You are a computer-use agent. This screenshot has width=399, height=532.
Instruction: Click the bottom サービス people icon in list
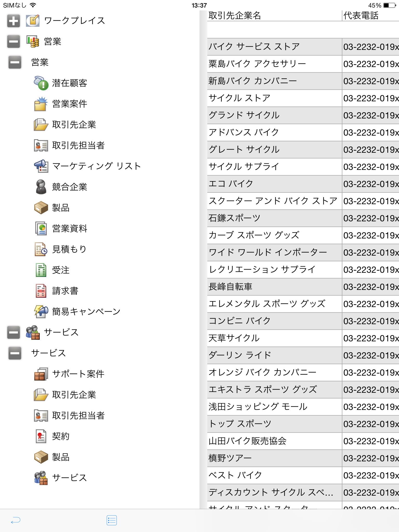(x=41, y=478)
